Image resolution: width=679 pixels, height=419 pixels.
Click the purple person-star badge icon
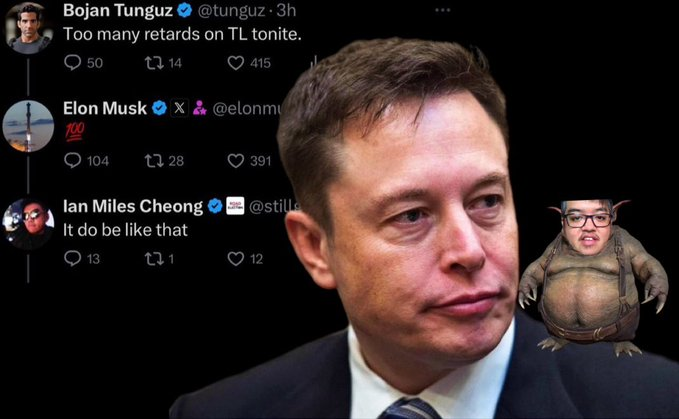pos(200,108)
